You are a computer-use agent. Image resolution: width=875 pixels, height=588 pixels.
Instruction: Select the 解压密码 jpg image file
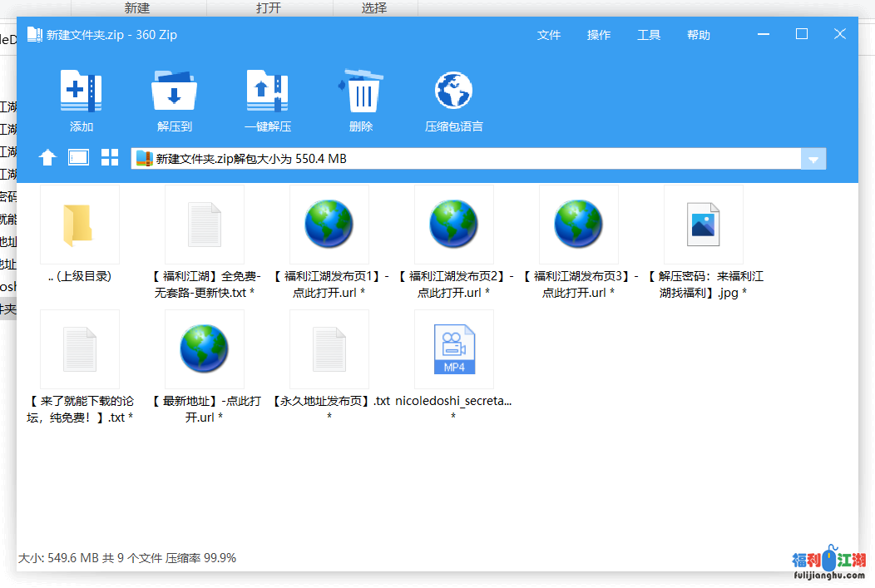pos(703,225)
